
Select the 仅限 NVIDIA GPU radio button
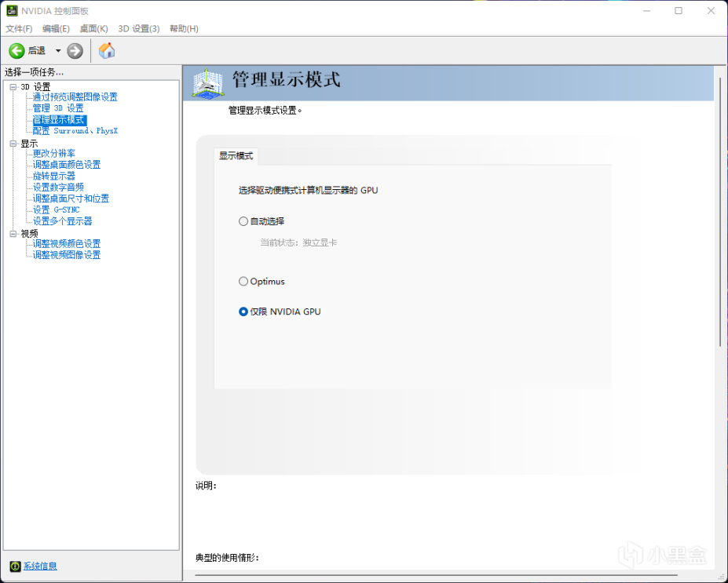click(243, 312)
